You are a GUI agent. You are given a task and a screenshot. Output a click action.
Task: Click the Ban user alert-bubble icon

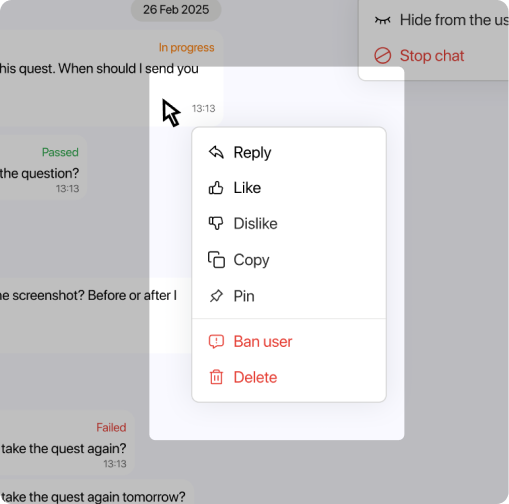coord(216,342)
